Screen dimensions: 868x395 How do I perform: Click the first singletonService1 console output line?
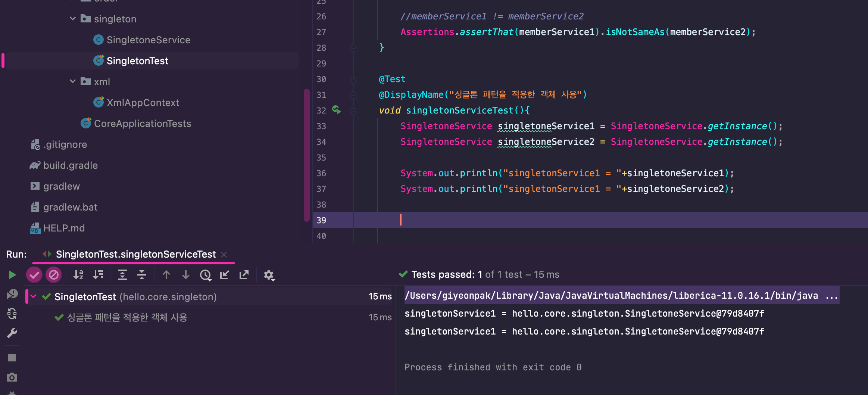pyautogui.click(x=584, y=314)
